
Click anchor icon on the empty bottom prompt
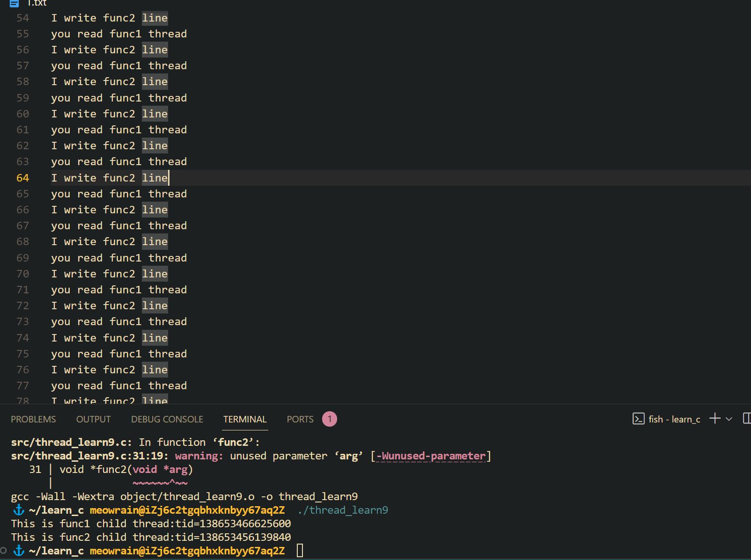[x=19, y=551]
